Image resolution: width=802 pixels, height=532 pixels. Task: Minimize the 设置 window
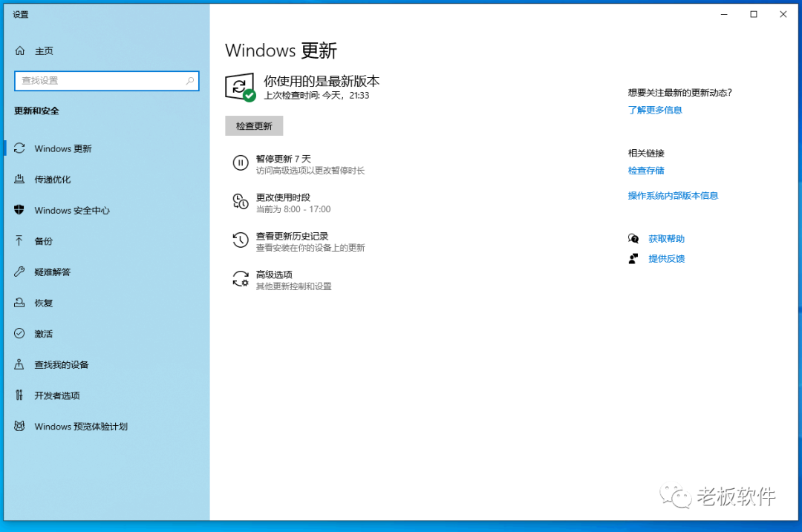click(724, 14)
